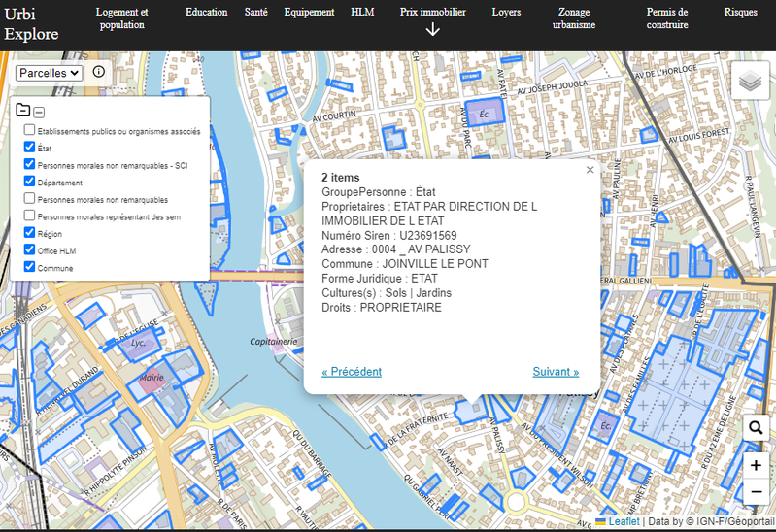Toggle the Commune layer checkbox

30,267
